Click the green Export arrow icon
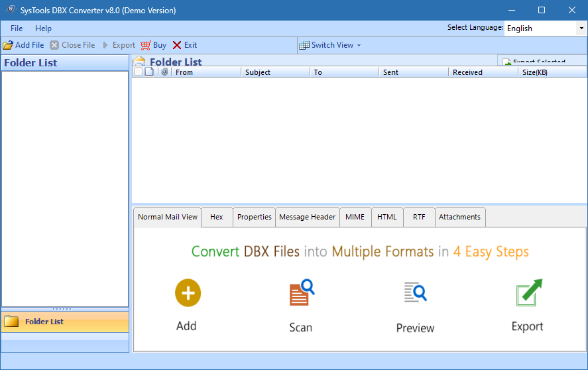588x370 pixels. [528, 292]
